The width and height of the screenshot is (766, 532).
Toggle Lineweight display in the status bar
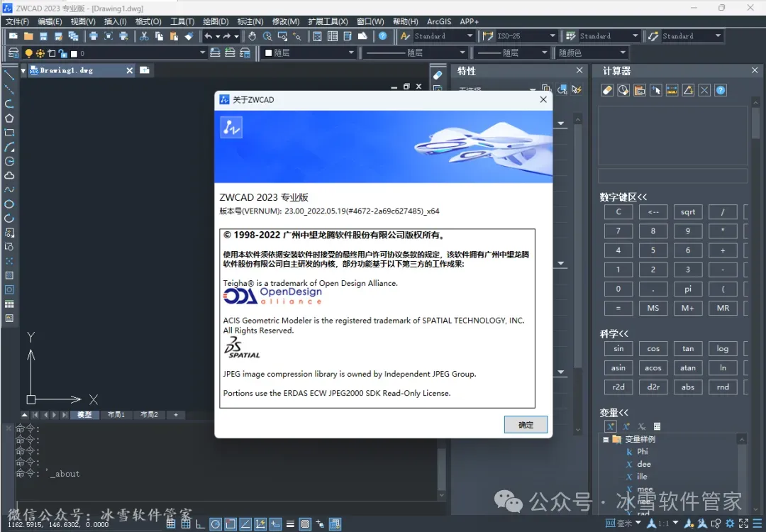point(290,524)
